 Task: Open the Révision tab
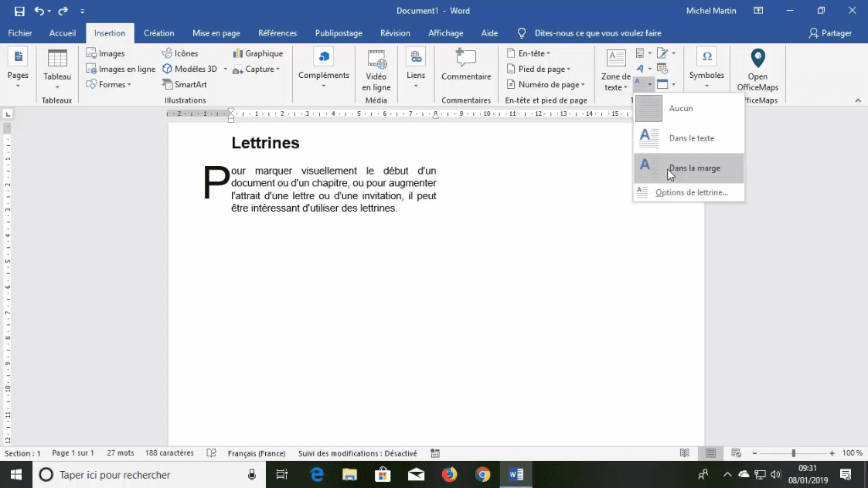tap(395, 33)
